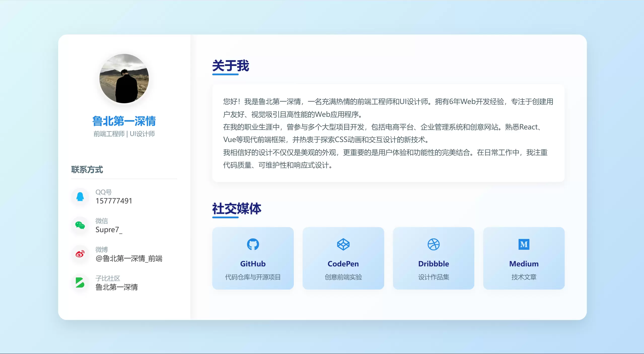Click the 子比社区 username 鲁北第一深情
The height and width of the screenshot is (354, 644).
(117, 287)
